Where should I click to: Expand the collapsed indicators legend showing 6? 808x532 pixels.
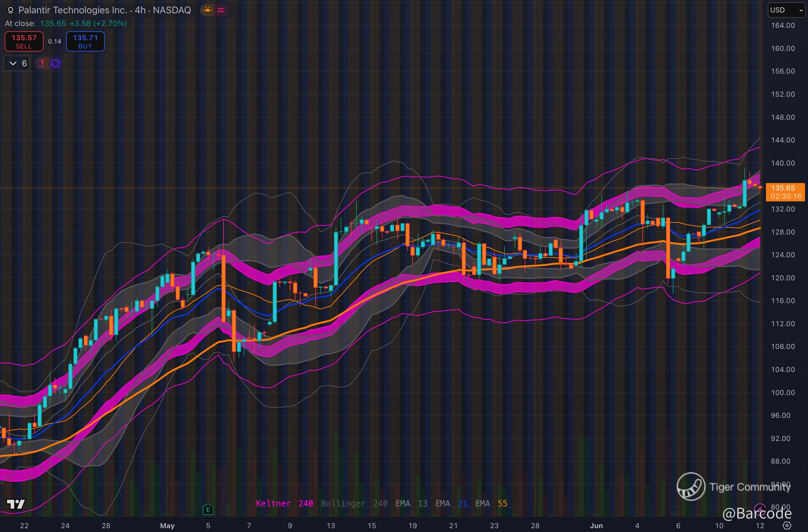click(x=17, y=64)
